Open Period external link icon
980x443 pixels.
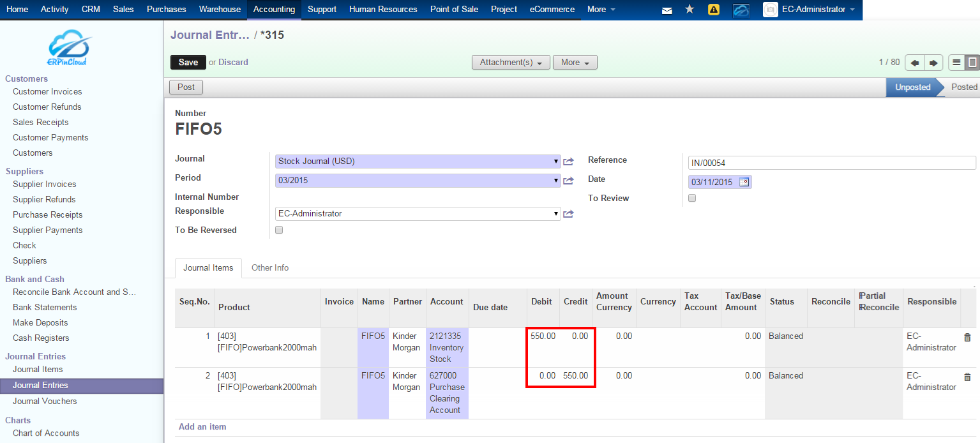(568, 181)
